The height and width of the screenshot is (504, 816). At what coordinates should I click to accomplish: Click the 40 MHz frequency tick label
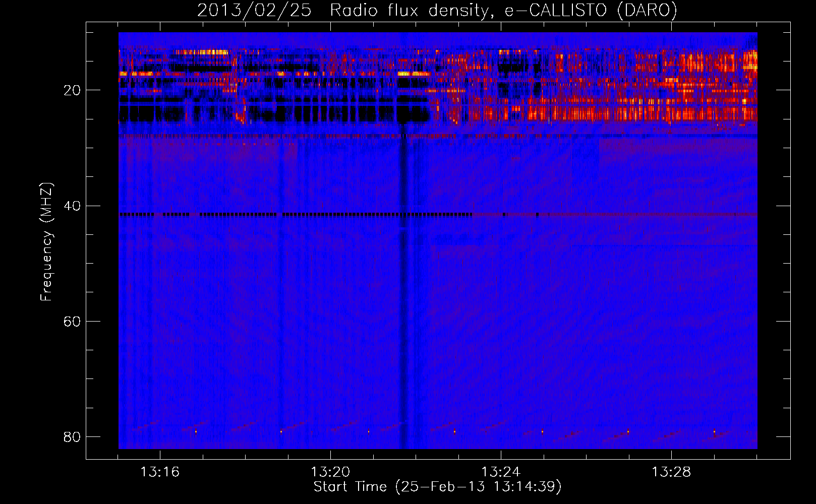click(72, 206)
